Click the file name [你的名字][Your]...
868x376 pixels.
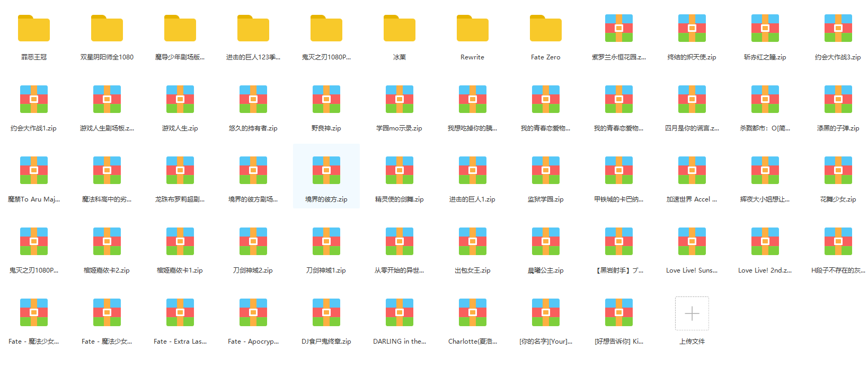click(546, 342)
